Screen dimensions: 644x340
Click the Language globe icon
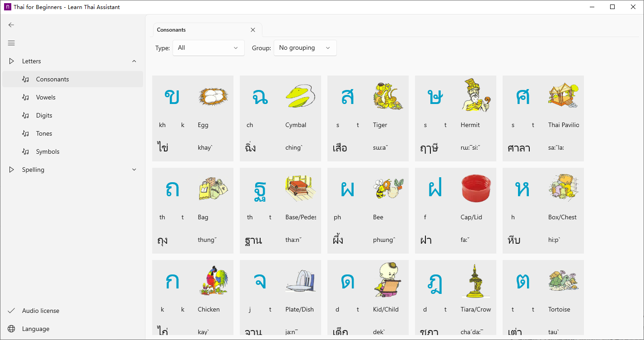(11, 329)
